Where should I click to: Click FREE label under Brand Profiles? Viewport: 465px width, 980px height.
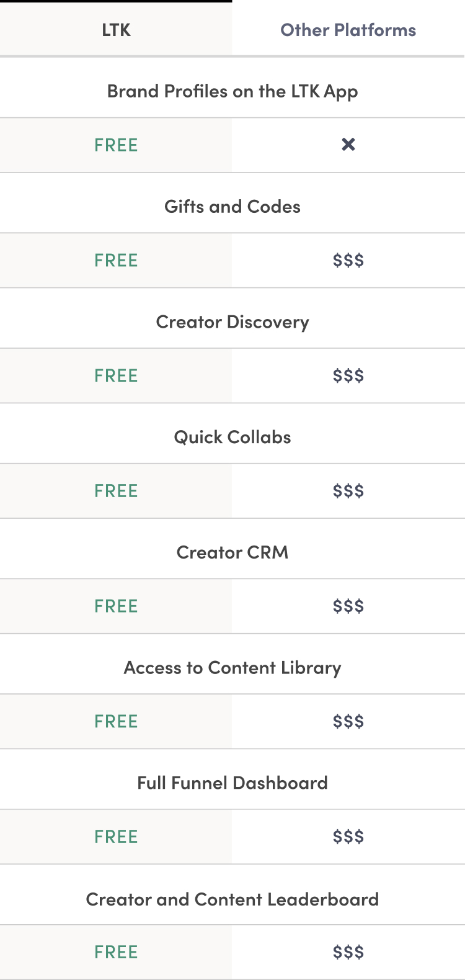click(116, 145)
